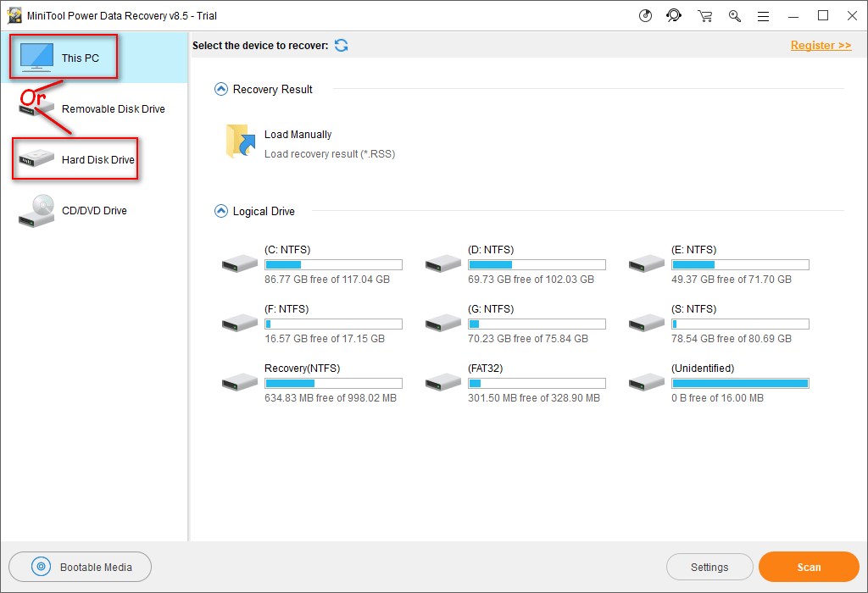Click the (Unidentified) drive label
This screenshot has width=868, height=593.
pos(703,368)
